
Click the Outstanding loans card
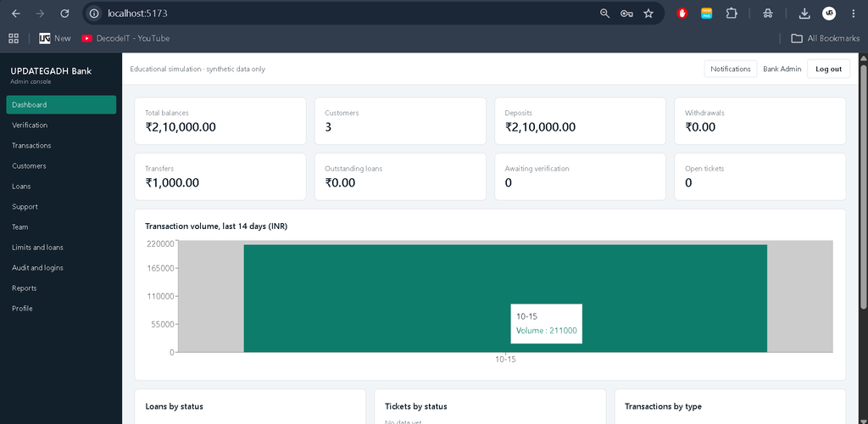coord(400,176)
